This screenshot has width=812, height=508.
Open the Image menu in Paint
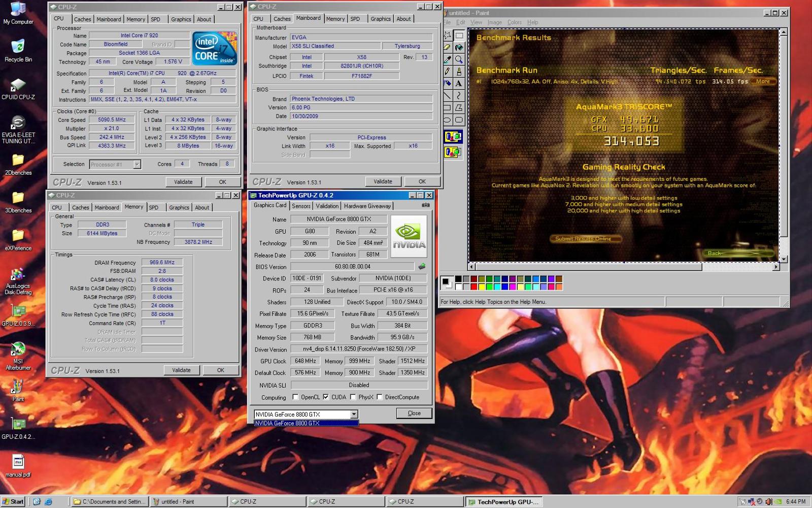[x=494, y=22]
